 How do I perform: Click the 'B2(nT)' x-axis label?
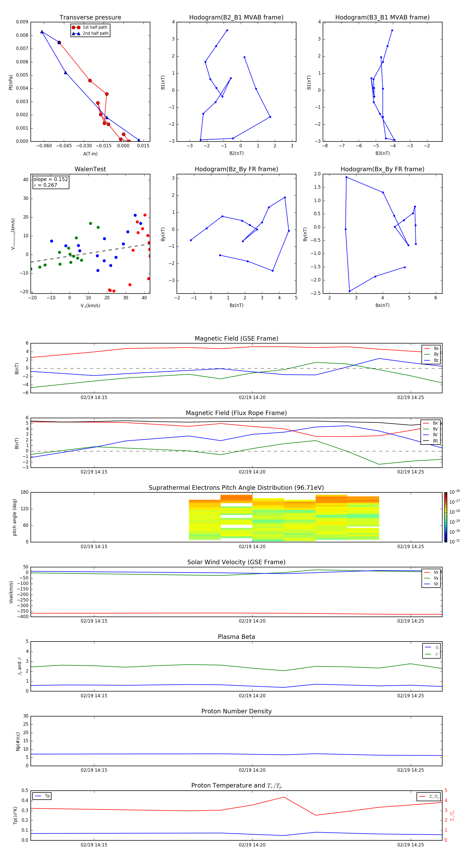point(236,153)
